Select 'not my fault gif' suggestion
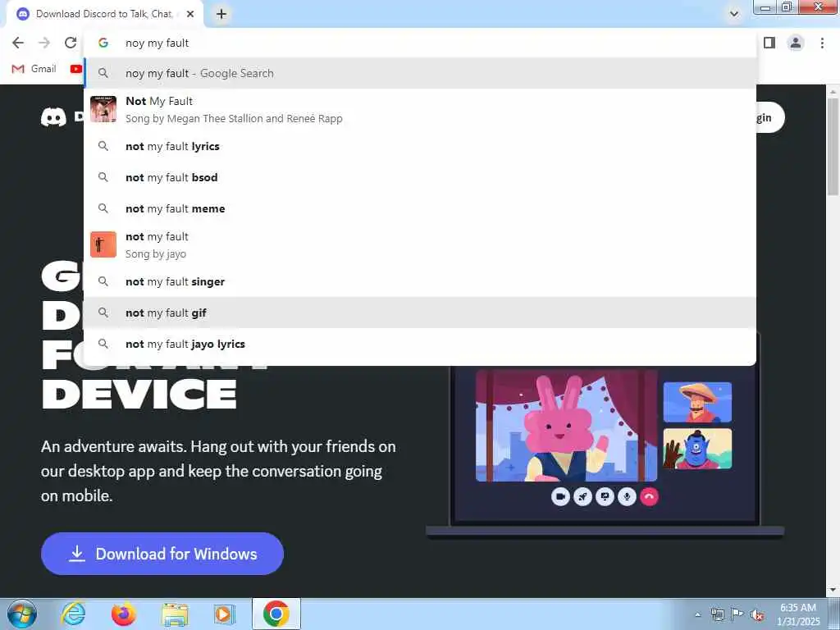Screen dimensions: 840x630 click(420, 313)
